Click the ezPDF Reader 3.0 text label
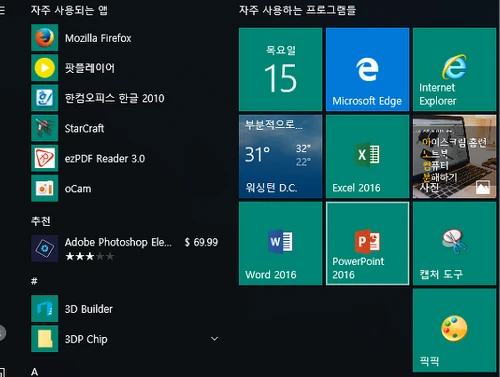 point(105,159)
